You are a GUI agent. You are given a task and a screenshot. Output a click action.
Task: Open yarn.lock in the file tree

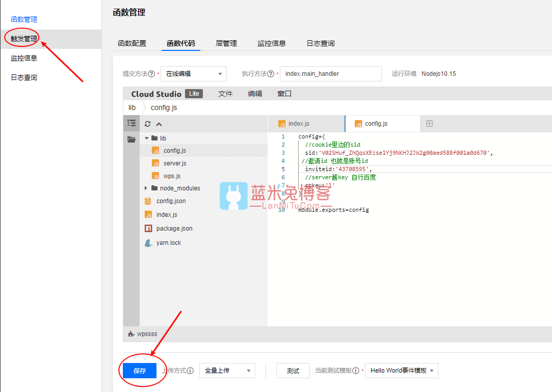click(x=169, y=243)
